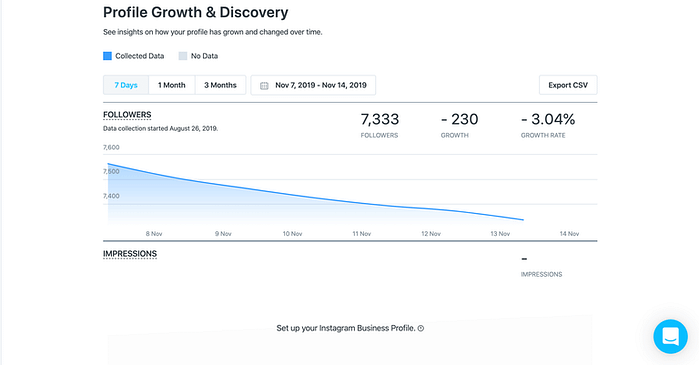Click the calendar icon in date range

click(x=264, y=86)
